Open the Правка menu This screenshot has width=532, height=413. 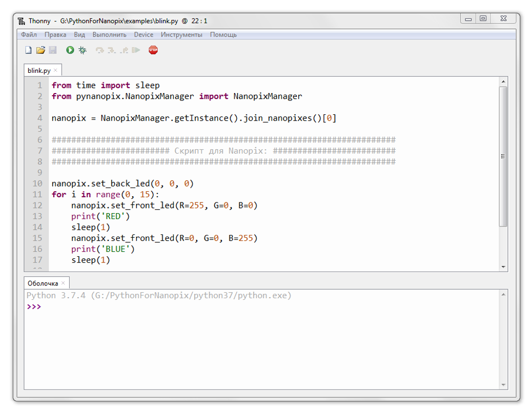(55, 35)
